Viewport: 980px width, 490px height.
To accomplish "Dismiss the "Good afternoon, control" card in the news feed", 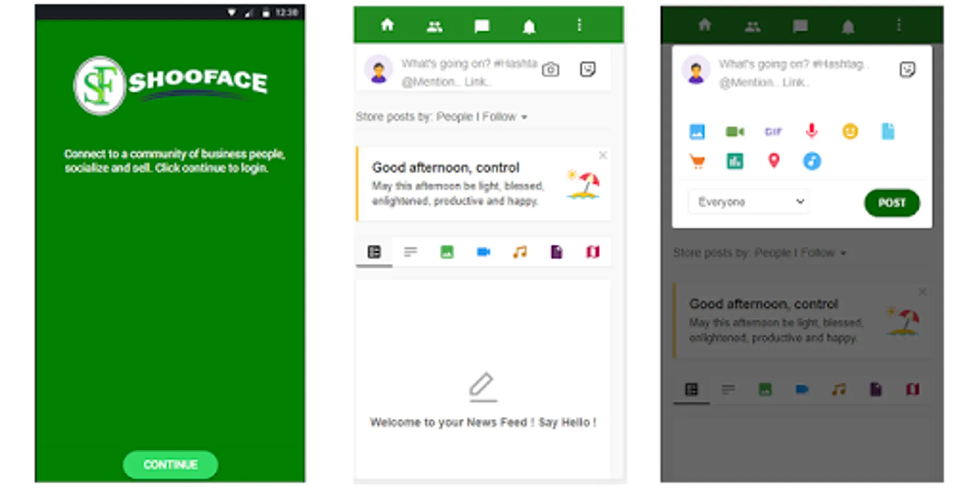I will tap(603, 156).
